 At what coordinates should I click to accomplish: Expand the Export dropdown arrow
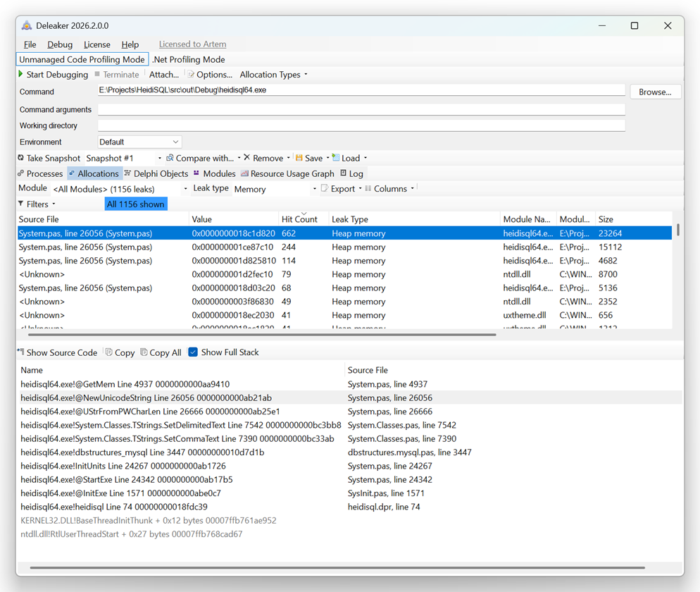(x=361, y=189)
